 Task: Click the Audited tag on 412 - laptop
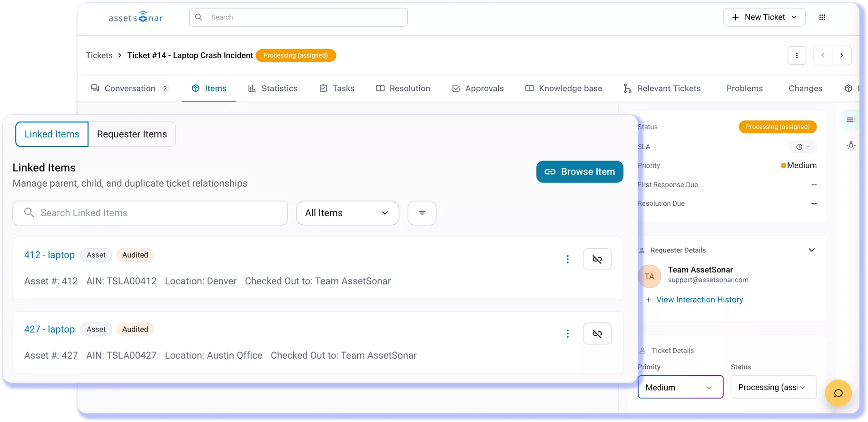(135, 255)
